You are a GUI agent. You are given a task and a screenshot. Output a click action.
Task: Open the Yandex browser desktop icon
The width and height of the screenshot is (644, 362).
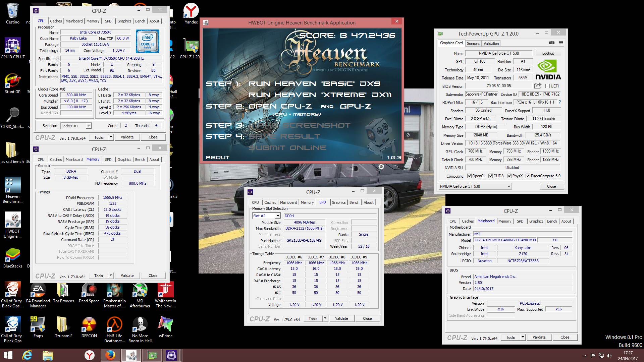point(191,13)
